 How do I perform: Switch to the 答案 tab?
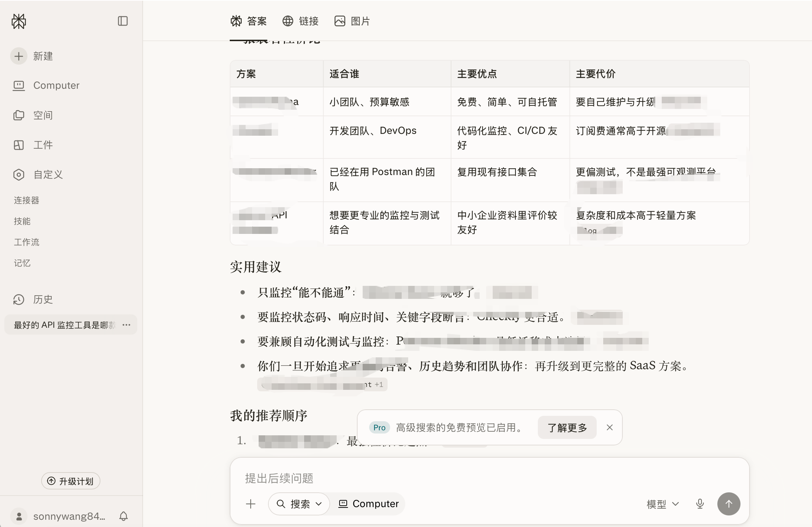(x=249, y=21)
